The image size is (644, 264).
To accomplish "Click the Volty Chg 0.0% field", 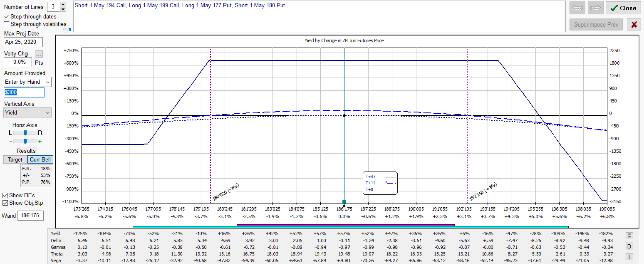I will (18, 62).
